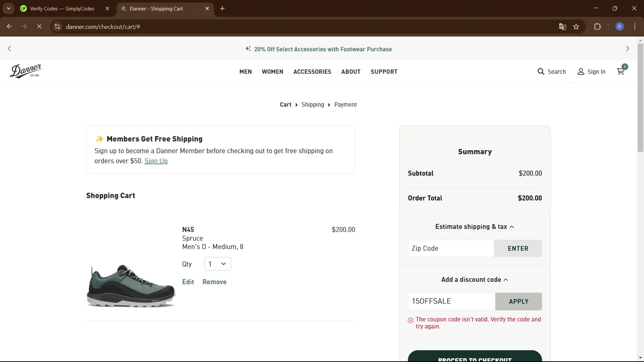Close the Verify Codes SimplyCodes tab
This screenshot has height=362, width=644.
(x=107, y=9)
